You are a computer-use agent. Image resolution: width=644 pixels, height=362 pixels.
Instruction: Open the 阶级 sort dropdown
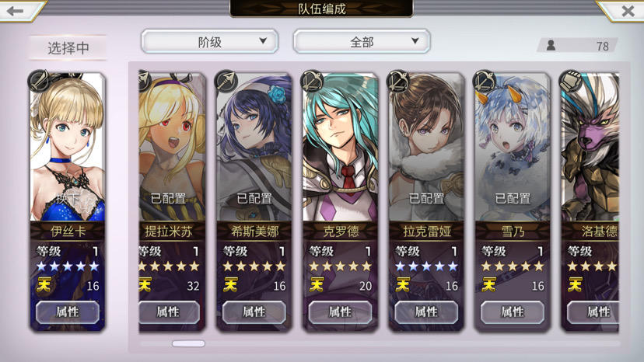point(209,41)
